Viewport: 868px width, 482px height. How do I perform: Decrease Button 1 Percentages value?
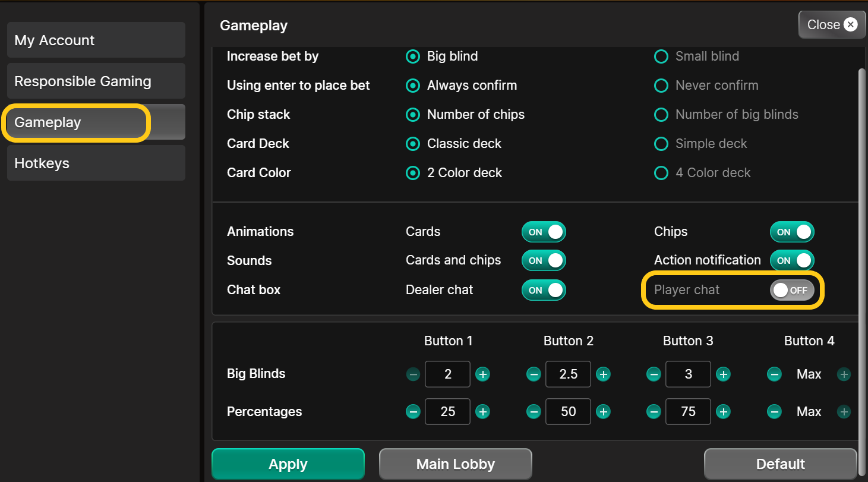[413, 411]
